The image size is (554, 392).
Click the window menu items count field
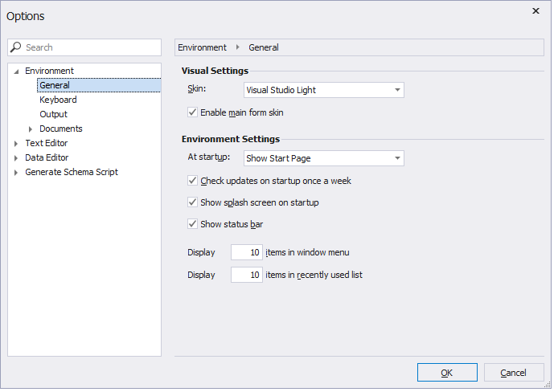tap(248, 253)
